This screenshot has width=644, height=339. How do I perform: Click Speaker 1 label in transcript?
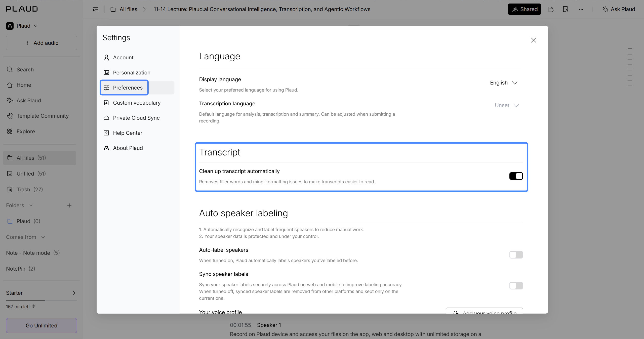point(269,325)
